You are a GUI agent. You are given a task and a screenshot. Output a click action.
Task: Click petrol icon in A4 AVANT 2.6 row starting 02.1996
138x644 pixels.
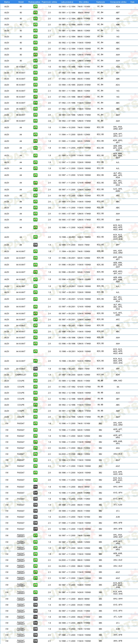point(35,332)
